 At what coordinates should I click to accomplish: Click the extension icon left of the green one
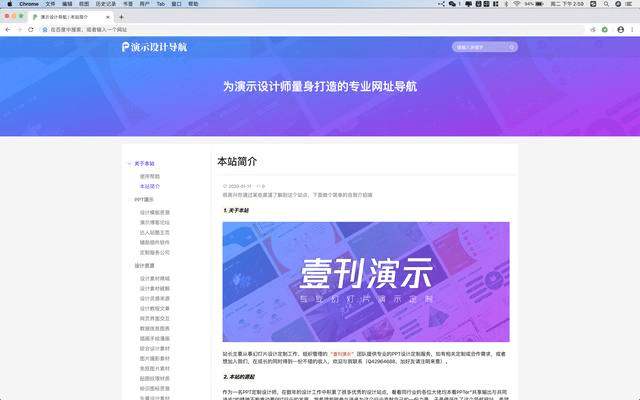(x=593, y=29)
